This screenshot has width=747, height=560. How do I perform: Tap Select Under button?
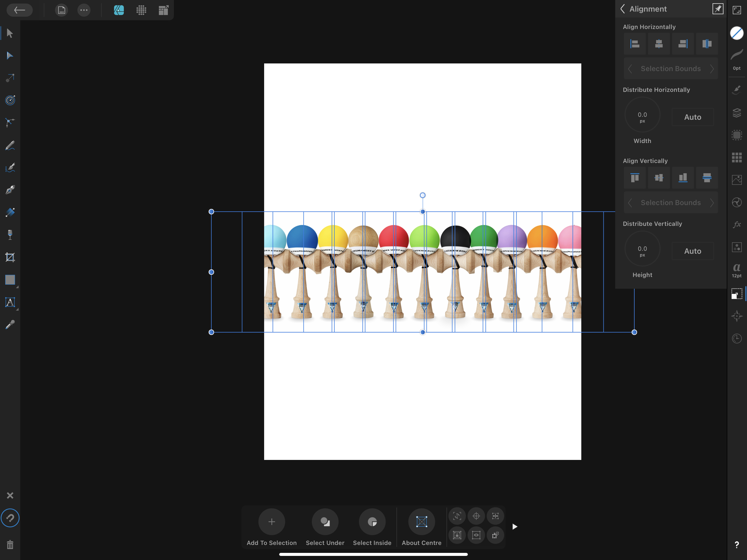325,527
